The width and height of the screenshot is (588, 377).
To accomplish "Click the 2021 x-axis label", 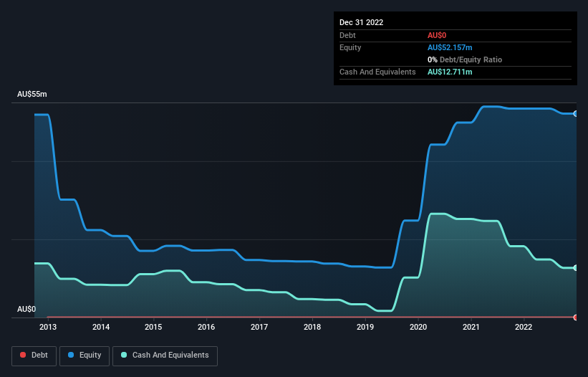I will click(x=471, y=327).
